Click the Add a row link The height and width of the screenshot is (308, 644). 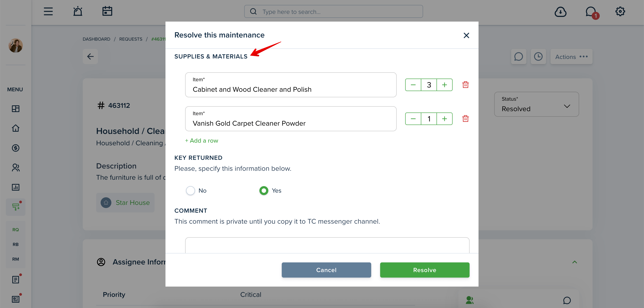pyautogui.click(x=201, y=141)
